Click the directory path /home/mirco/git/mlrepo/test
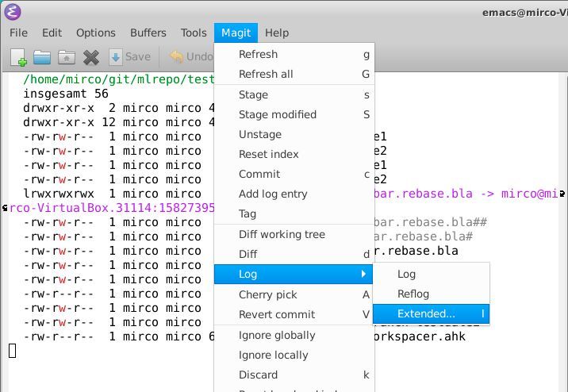Viewport: 568px width, 392px height. pyautogui.click(x=119, y=79)
